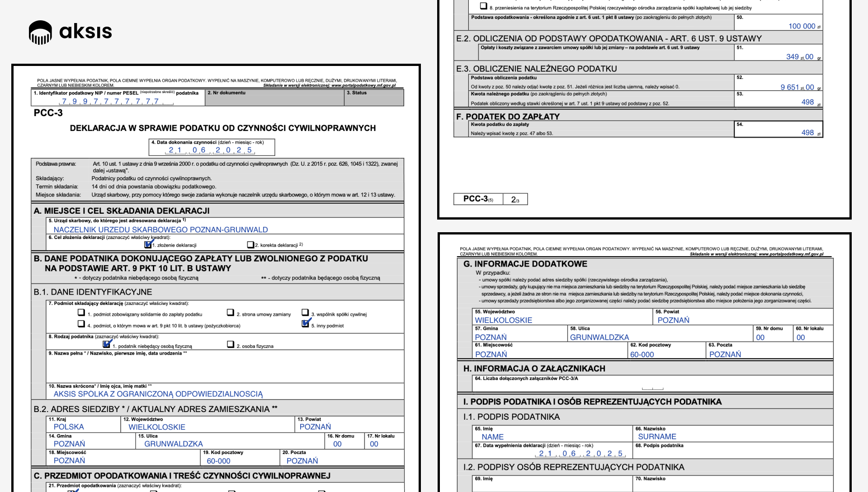Click the 'Nazwa skrócona' AKSIS field
The height and width of the screenshot is (492, 868).
[158, 394]
